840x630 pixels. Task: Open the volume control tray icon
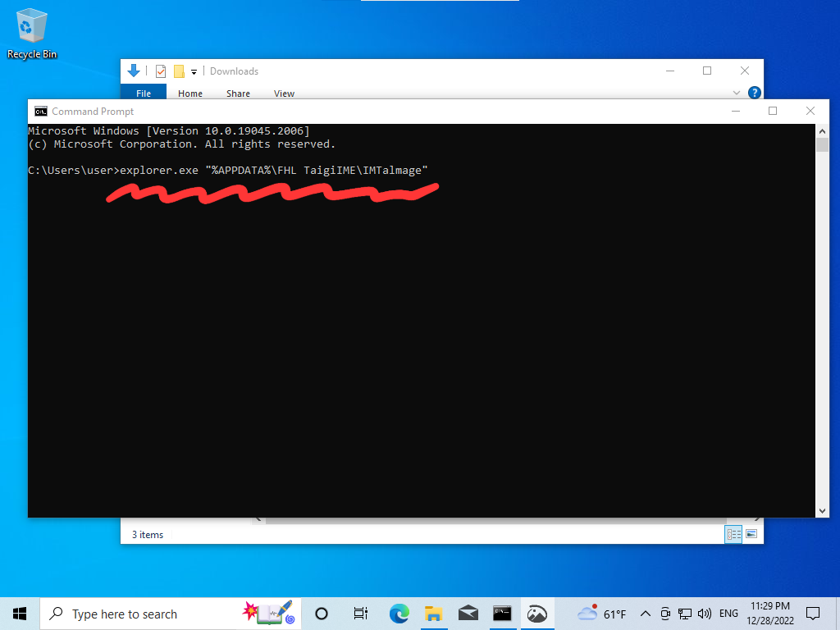tap(705, 614)
